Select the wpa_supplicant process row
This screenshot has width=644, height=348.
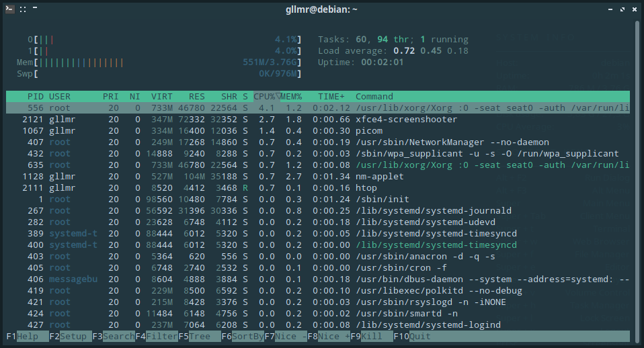318,154
